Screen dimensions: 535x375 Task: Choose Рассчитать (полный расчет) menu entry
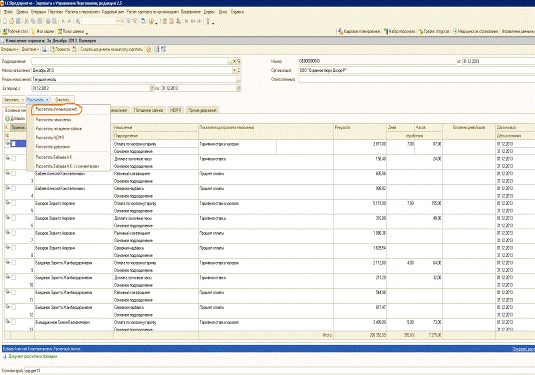(57, 110)
